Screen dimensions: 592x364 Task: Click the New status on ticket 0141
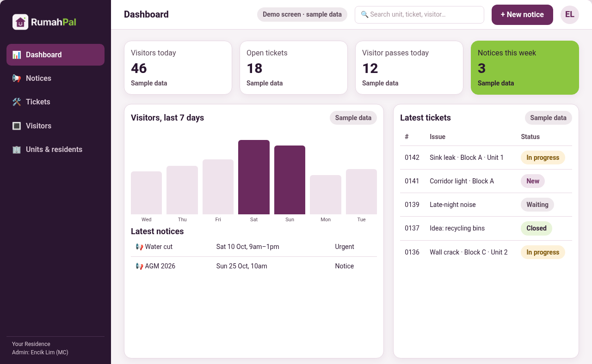tap(533, 181)
